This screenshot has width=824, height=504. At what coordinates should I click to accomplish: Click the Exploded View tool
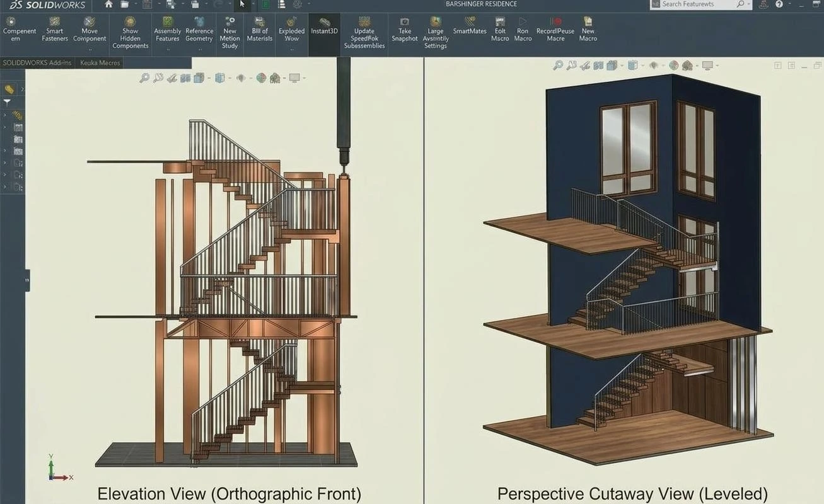tap(291, 30)
